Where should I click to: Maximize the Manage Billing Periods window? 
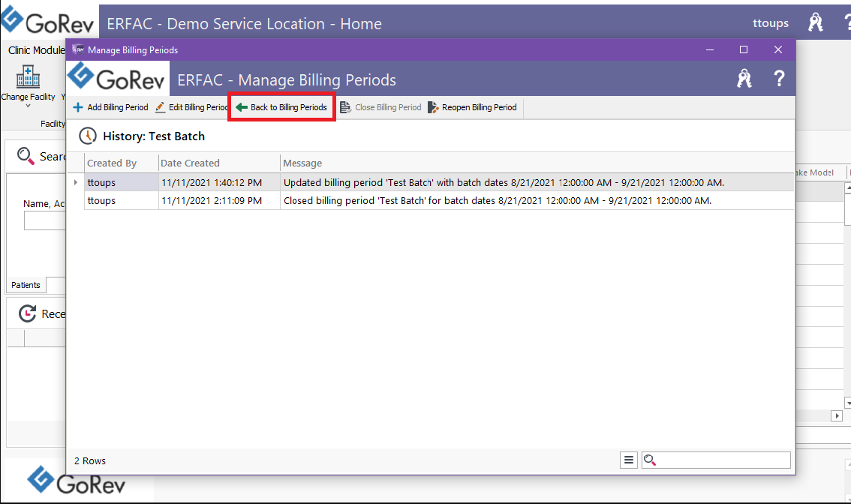click(744, 49)
